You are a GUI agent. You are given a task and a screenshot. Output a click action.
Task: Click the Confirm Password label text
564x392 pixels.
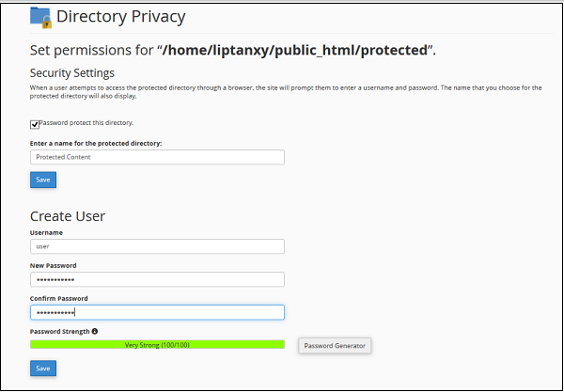coord(57,298)
